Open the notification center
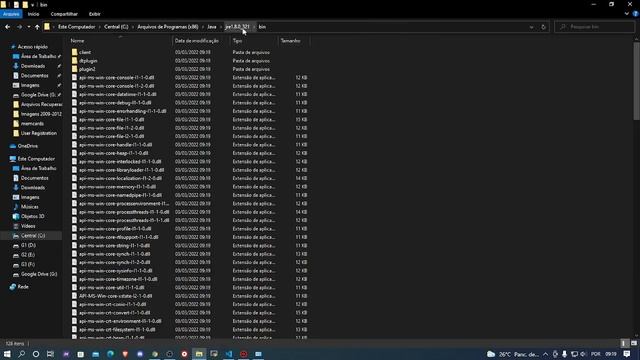 coord(627,354)
